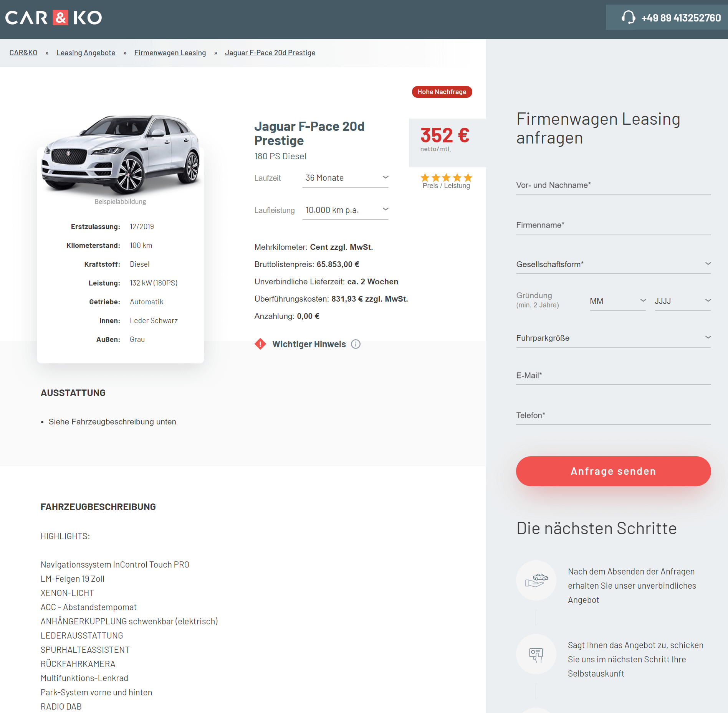Viewport: 728px width, 713px height.
Task: Select Gründung month MM dropdown
Action: (618, 301)
